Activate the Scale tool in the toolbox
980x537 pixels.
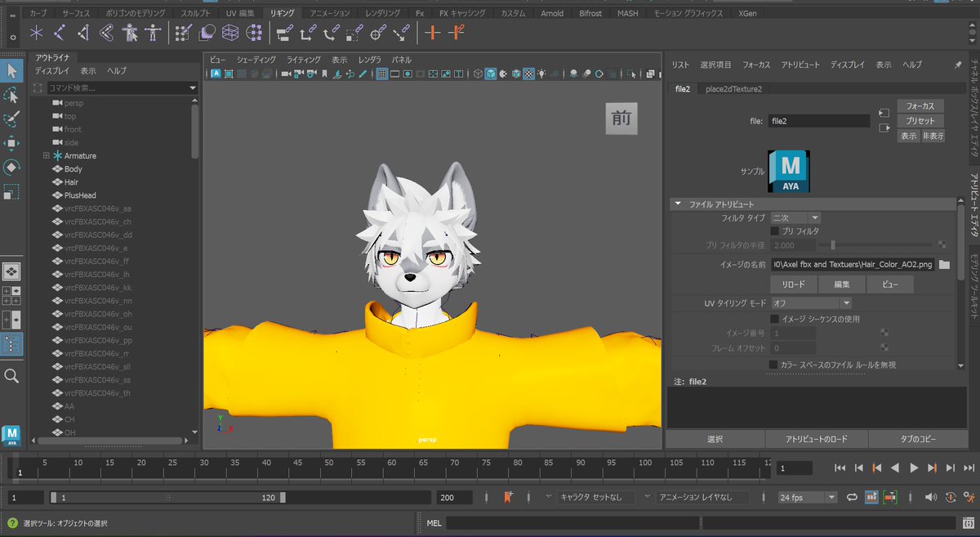(11, 192)
